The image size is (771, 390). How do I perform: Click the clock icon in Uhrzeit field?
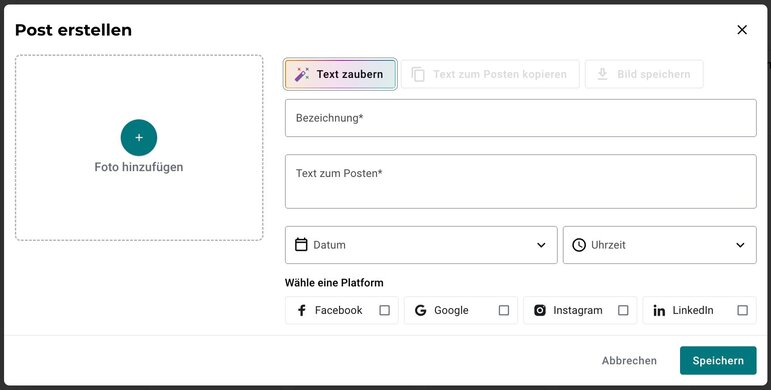[x=579, y=245]
